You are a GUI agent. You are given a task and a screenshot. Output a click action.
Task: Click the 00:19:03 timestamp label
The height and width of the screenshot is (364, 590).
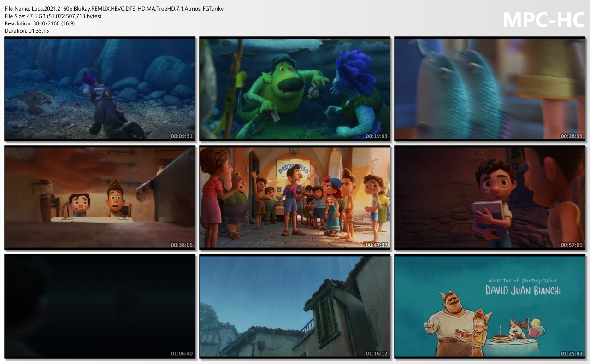[x=377, y=136]
